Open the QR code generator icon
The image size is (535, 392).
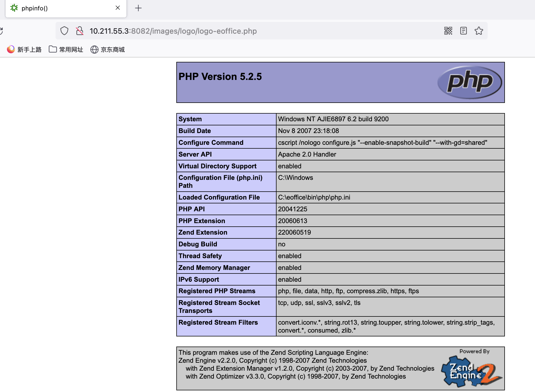tap(448, 31)
